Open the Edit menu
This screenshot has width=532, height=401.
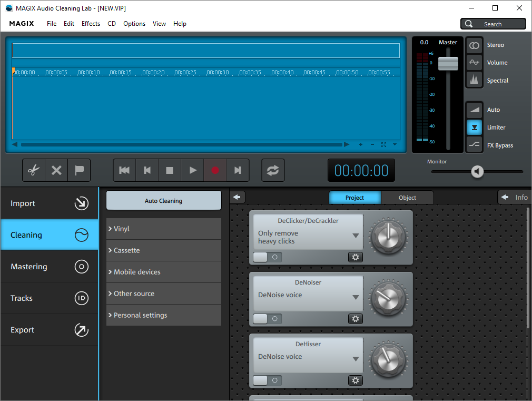click(69, 23)
